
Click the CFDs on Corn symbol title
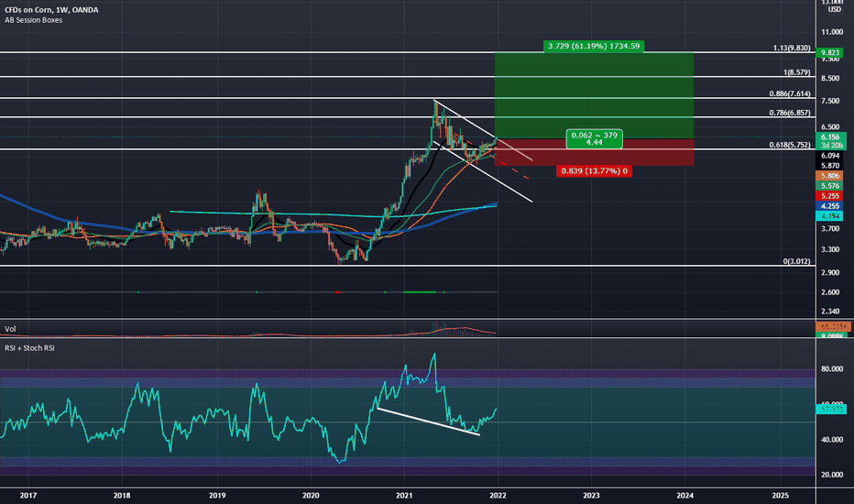tap(51, 10)
